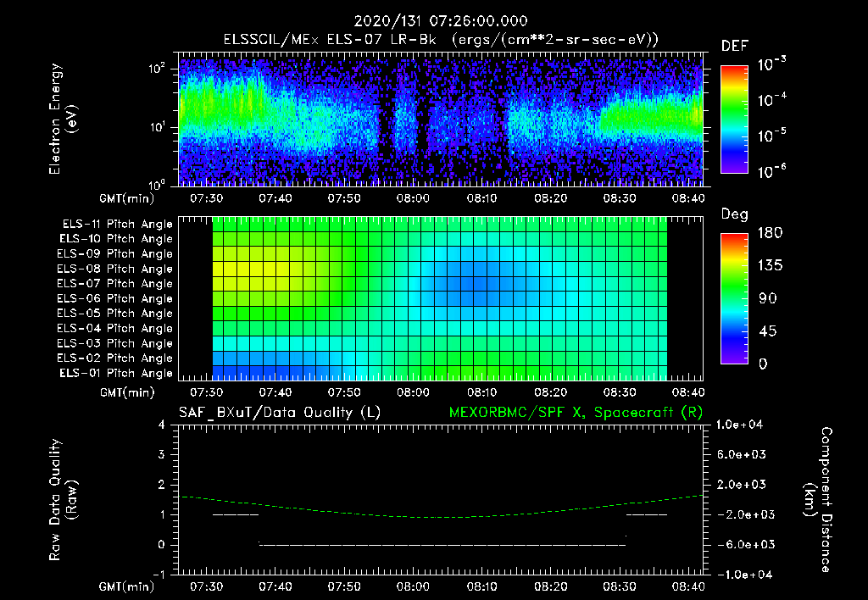Click the 2 tick on Raw Data Quality axis
This screenshot has height=600, width=868.
coord(162,484)
